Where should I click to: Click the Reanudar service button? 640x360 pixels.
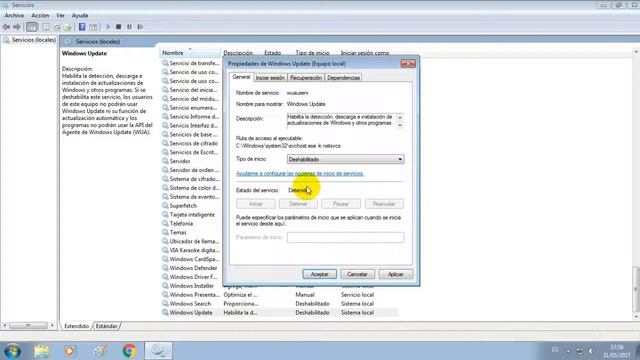coord(384,204)
